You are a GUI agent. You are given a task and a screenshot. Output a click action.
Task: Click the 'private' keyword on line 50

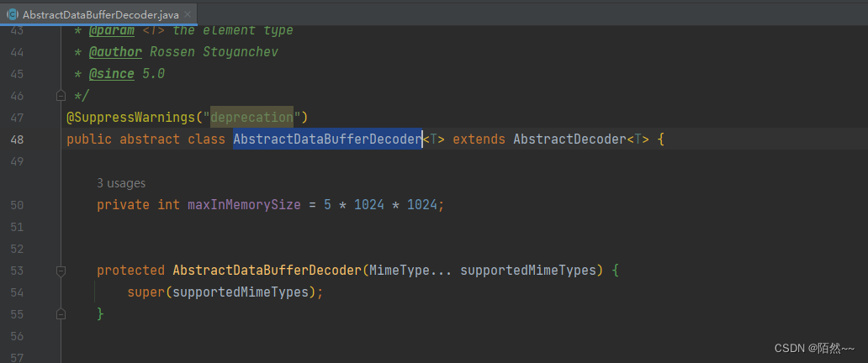click(x=123, y=205)
